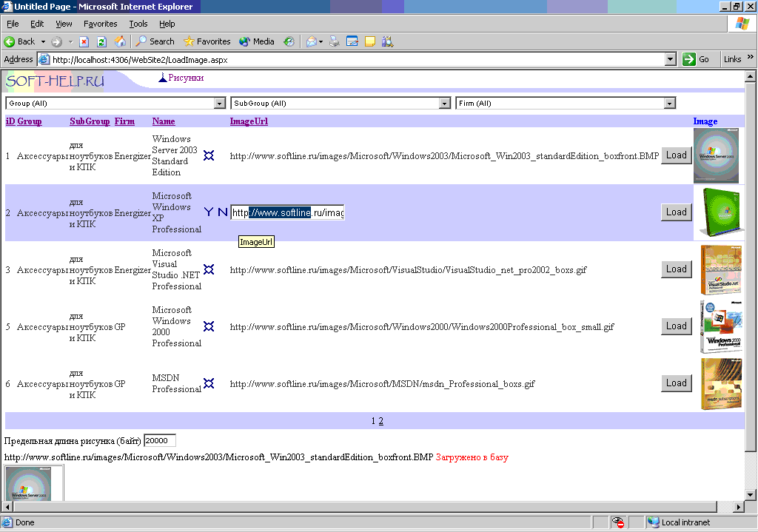Expand the address bar history dropdown
The image size is (758, 532).
pyautogui.click(x=670, y=59)
